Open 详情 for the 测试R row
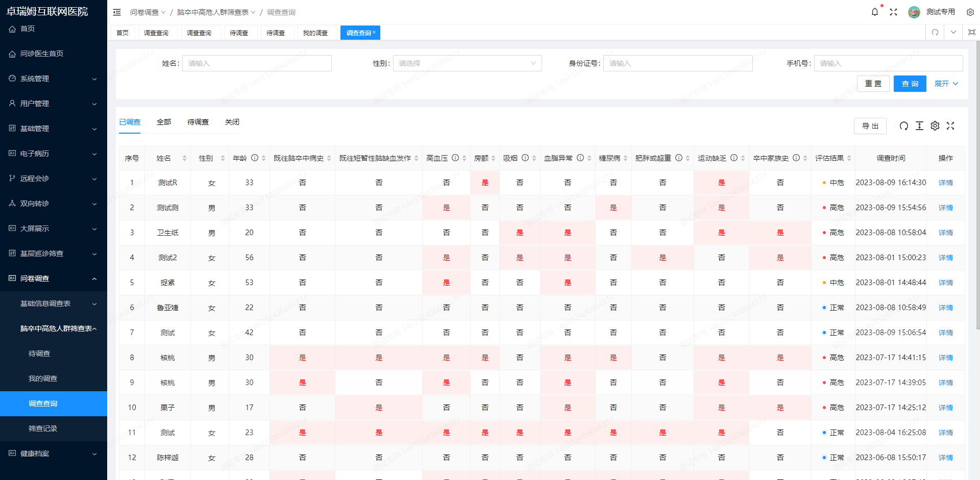Screen dimensions: 980x480 pyautogui.click(x=945, y=183)
